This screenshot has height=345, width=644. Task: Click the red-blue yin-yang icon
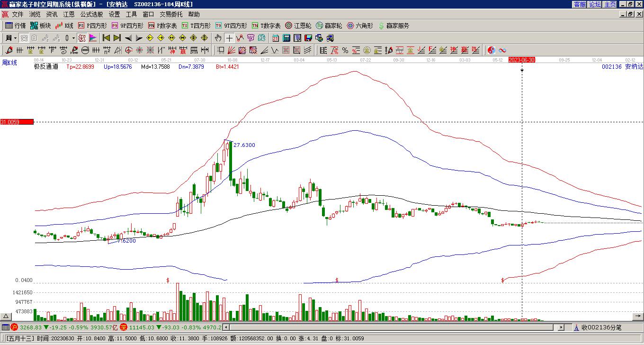[x=492, y=50]
